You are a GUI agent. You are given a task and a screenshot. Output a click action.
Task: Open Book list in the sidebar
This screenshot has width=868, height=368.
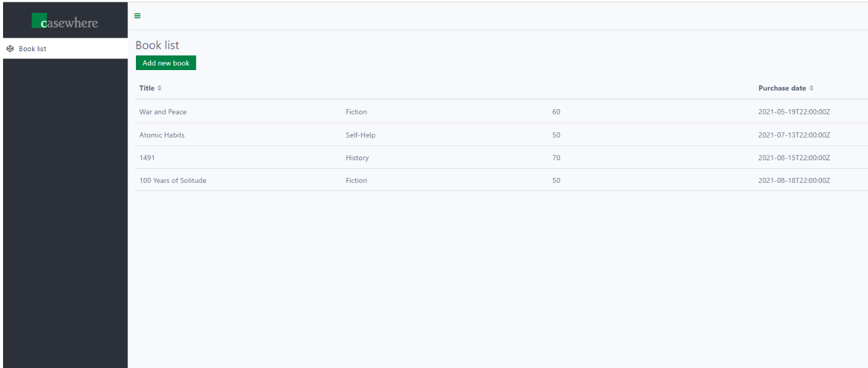pyautogui.click(x=65, y=49)
